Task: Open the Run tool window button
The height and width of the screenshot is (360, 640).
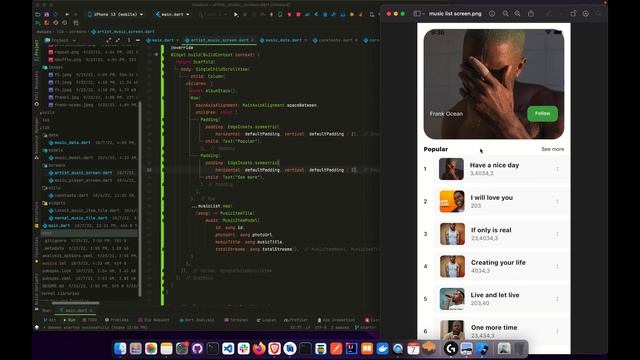Action: (x=69, y=320)
